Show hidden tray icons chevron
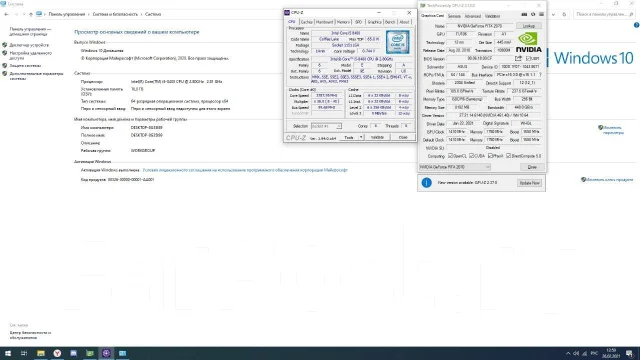This screenshot has width=640, height=360. (568, 353)
